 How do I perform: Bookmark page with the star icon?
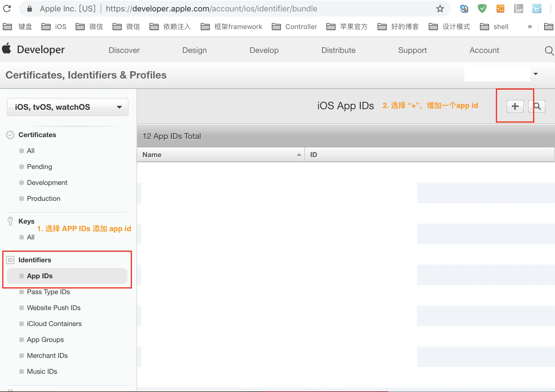440,9
